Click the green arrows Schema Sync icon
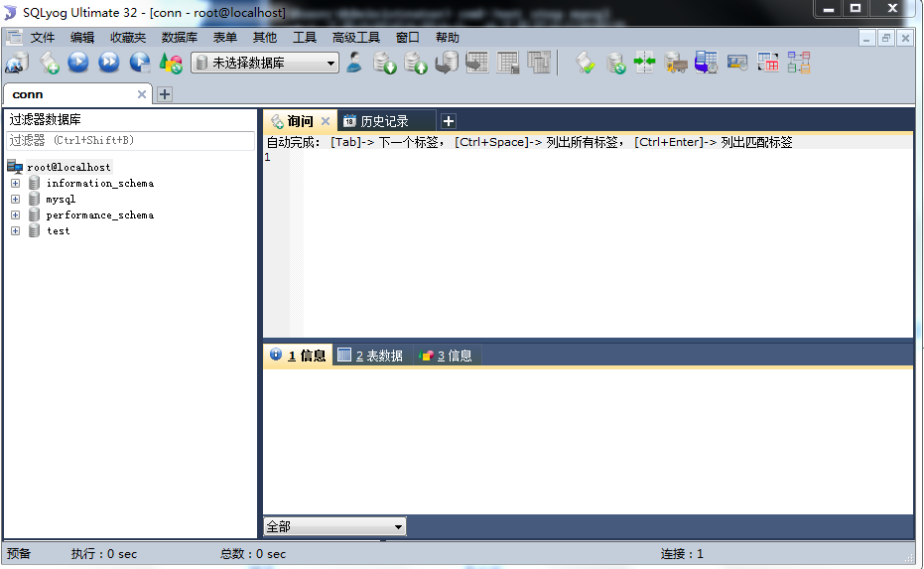This screenshot has width=924, height=569. (x=645, y=63)
